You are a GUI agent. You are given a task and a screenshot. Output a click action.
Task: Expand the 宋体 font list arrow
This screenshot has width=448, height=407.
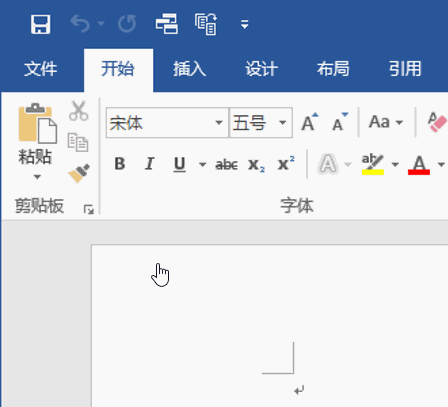[219, 123]
